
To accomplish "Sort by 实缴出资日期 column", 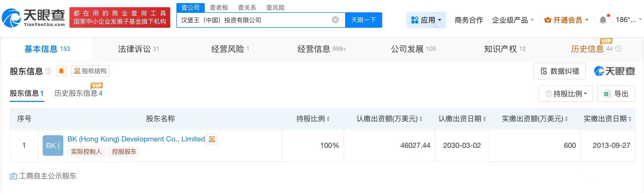I will (630, 119).
